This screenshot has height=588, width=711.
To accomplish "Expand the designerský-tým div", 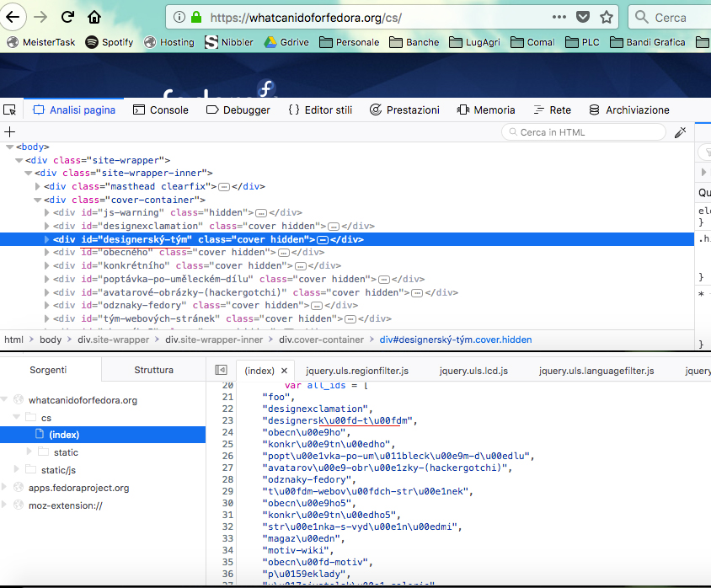I will click(x=46, y=239).
